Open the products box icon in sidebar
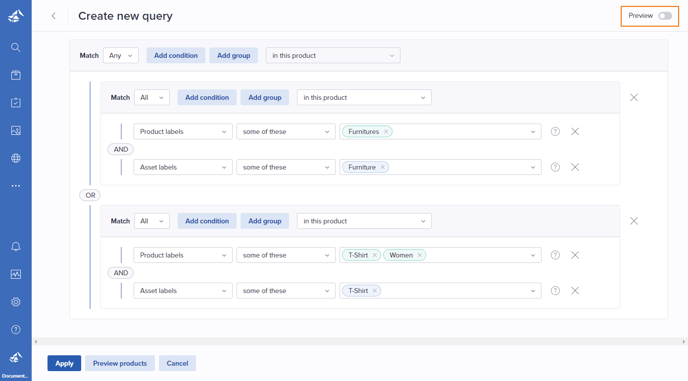Viewport: 688px width, 381px height. pyautogui.click(x=16, y=75)
